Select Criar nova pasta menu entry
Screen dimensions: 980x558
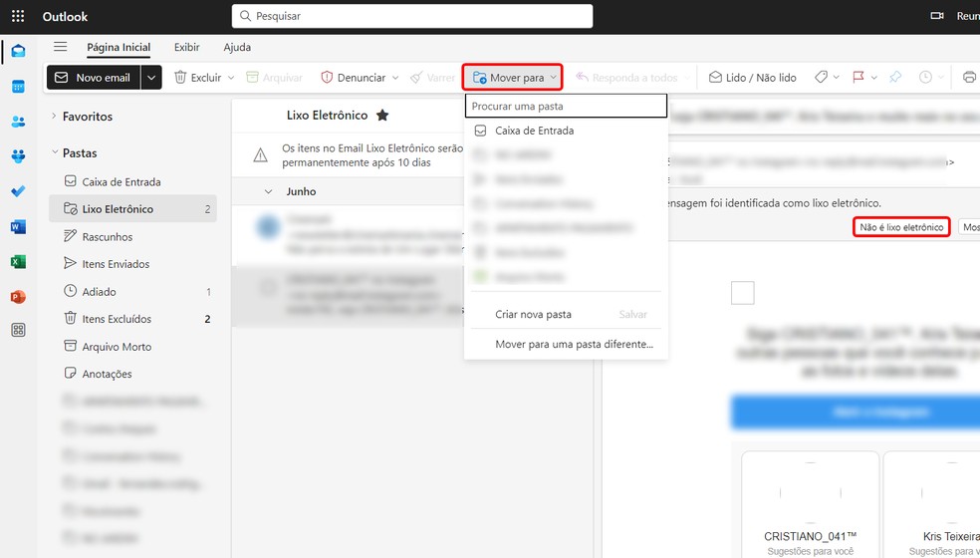[x=533, y=314]
